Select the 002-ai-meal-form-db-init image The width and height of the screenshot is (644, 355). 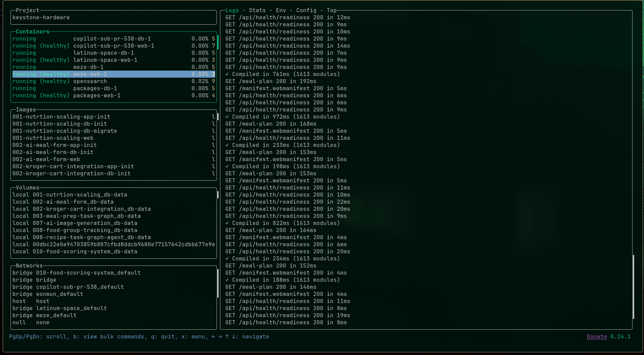53,152
